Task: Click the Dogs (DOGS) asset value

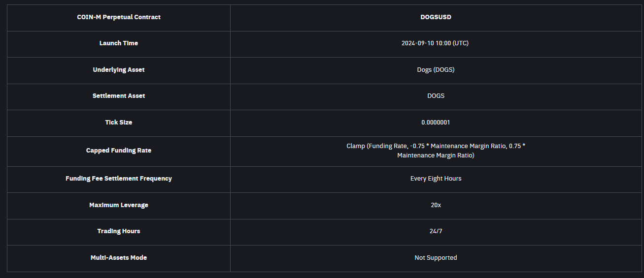Action: [x=436, y=70]
